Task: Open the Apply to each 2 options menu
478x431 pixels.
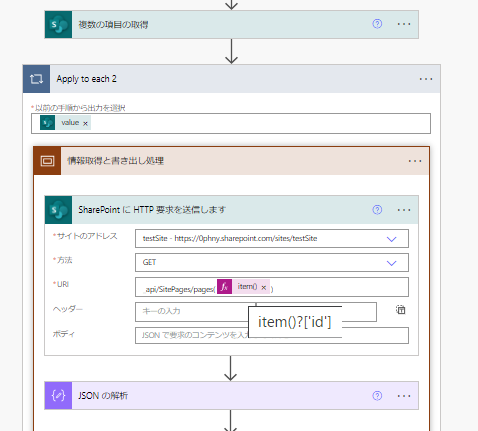Action: point(426,79)
